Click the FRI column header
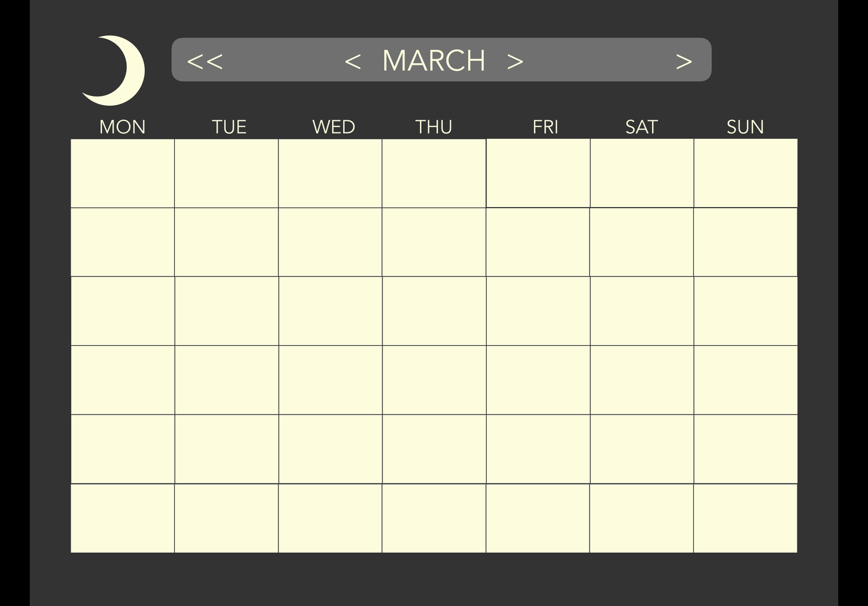Viewport: 868px width, 606px height. 545,127
